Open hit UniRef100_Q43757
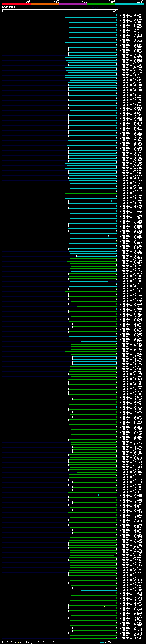 click(131, 20)
